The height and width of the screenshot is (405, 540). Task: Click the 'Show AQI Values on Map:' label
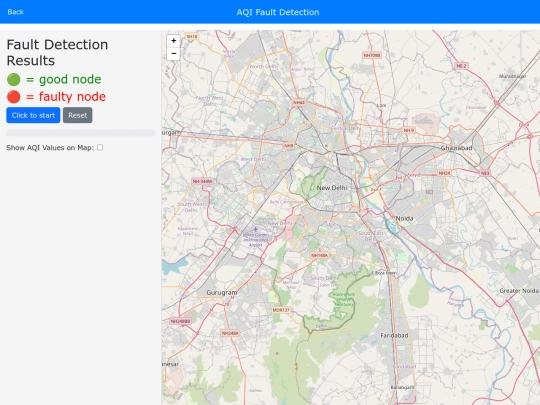(x=50, y=148)
